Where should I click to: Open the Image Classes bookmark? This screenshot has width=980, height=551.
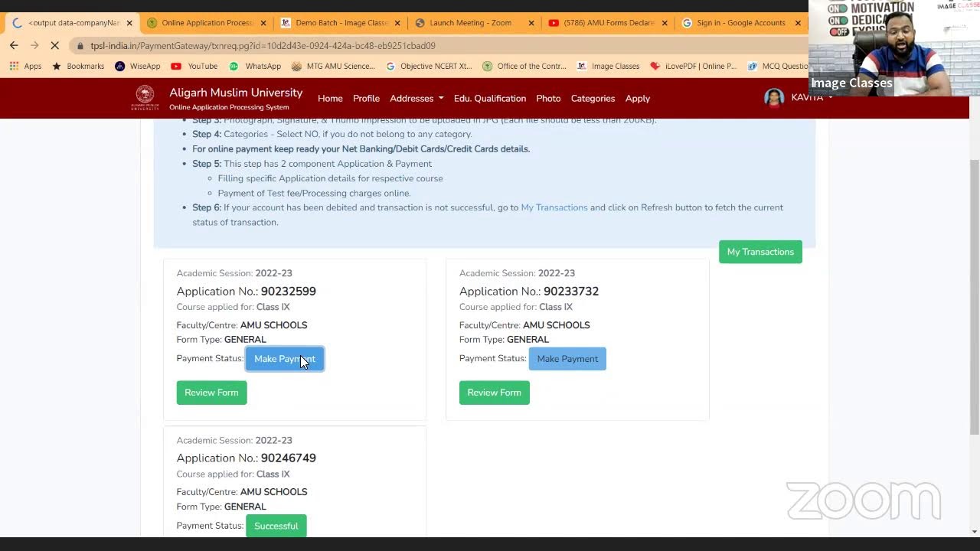point(609,67)
